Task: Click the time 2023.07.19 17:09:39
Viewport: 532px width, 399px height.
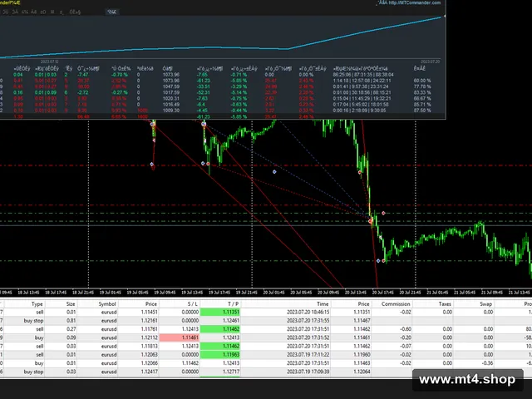Action: [308, 372]
